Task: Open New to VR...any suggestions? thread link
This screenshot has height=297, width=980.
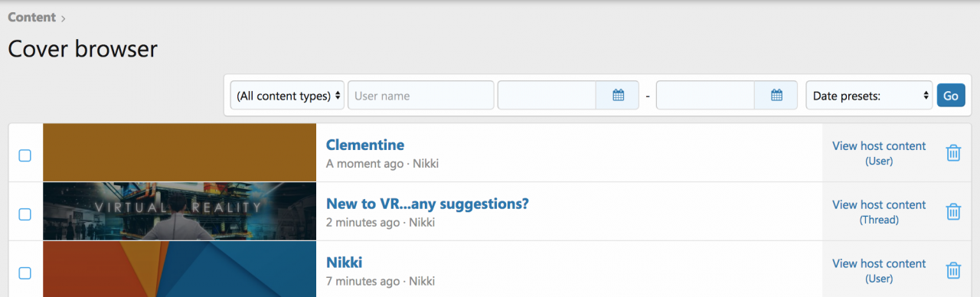Action: click(x=427, y=204)
